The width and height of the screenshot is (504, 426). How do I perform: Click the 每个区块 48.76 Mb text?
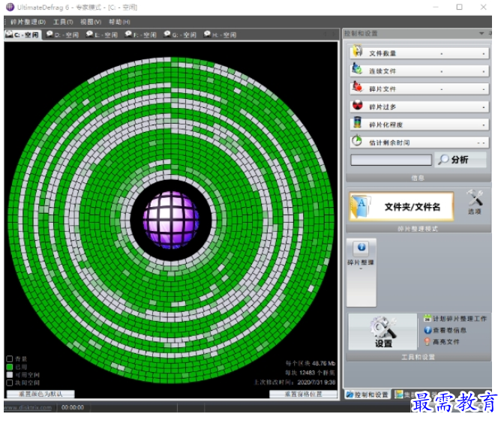pos(310,363)
